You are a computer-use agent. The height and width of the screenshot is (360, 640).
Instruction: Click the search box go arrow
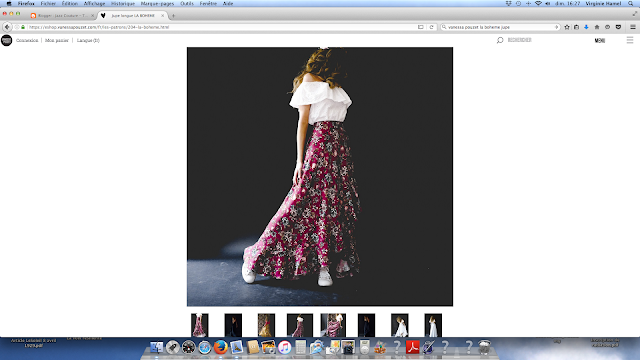click(556, 27)
